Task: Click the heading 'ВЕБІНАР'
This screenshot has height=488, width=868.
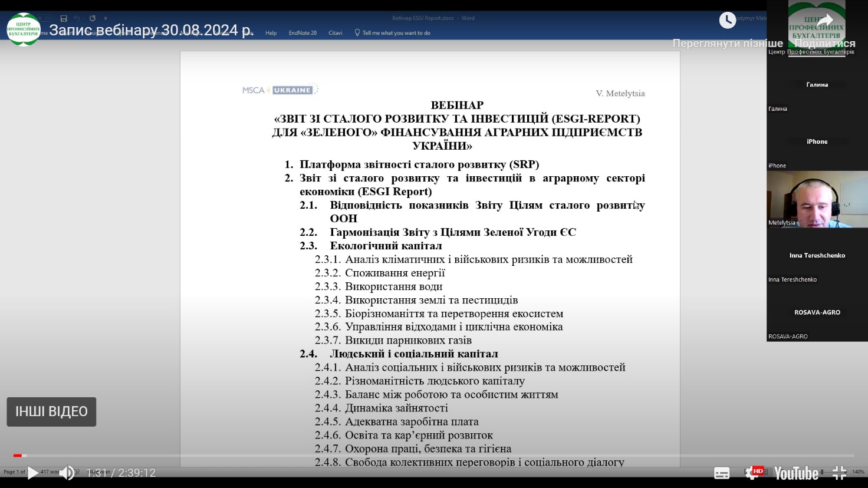Action: pos(457,105)
